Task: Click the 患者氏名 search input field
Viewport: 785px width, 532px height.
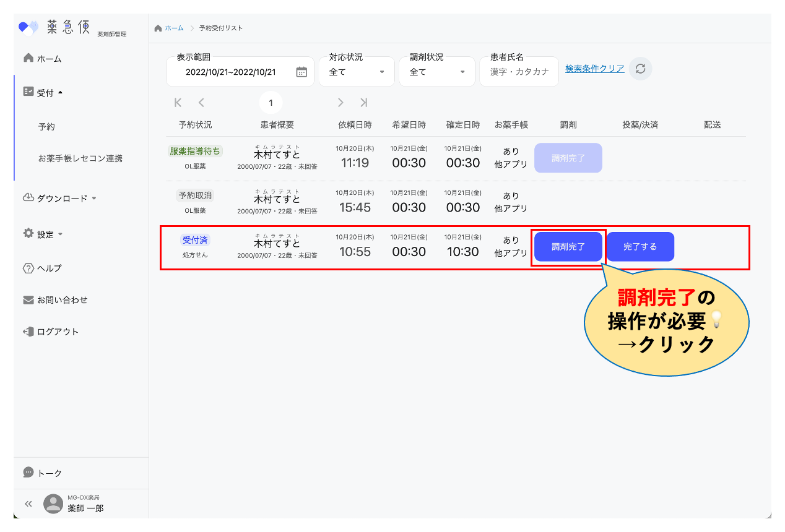Action: (x=519, y=72)
